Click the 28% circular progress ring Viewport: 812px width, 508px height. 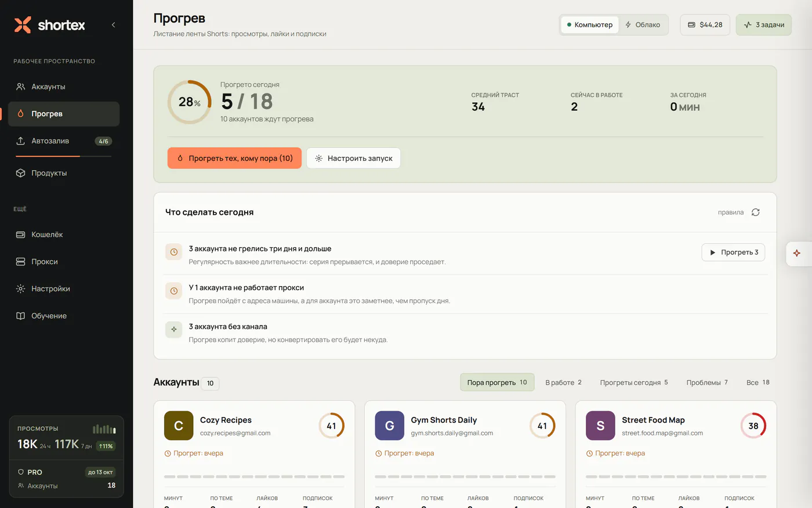click(x=190, y=102)
